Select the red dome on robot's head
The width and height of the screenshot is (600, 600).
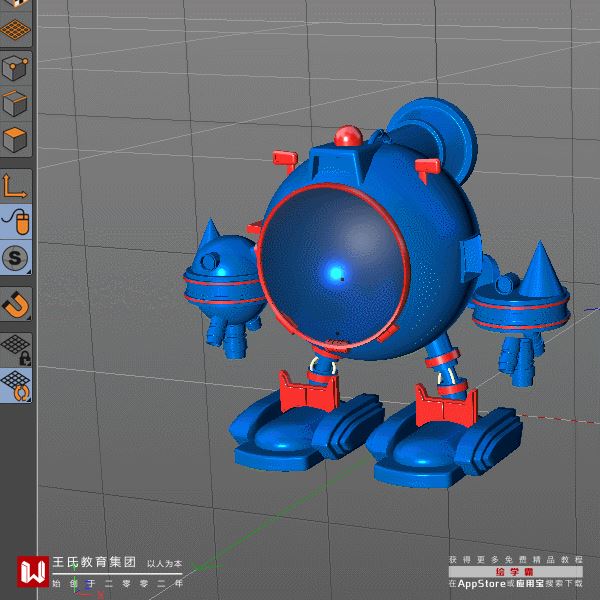(x=348, y=136)
